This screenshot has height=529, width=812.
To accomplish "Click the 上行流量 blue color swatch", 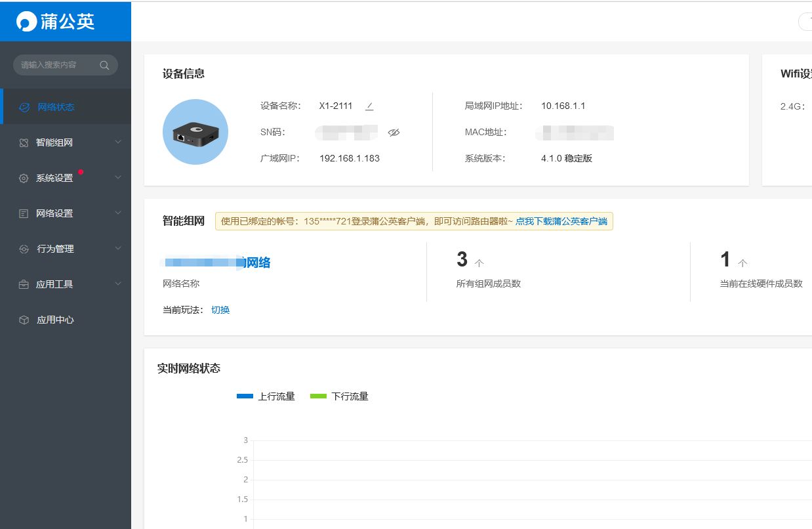I will (245, 396).
